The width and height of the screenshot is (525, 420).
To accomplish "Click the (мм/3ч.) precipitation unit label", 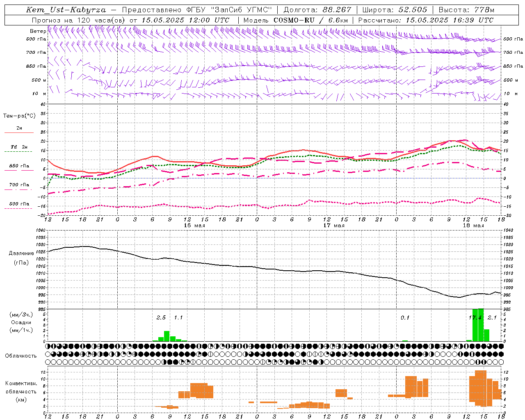I will coord(21,315).
